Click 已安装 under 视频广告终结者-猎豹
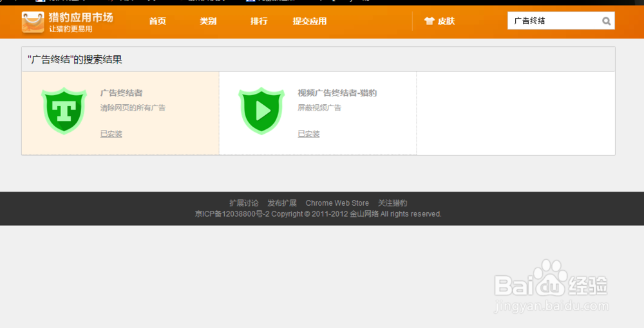This screenshot has height=328, width=644. coord(308,134)
